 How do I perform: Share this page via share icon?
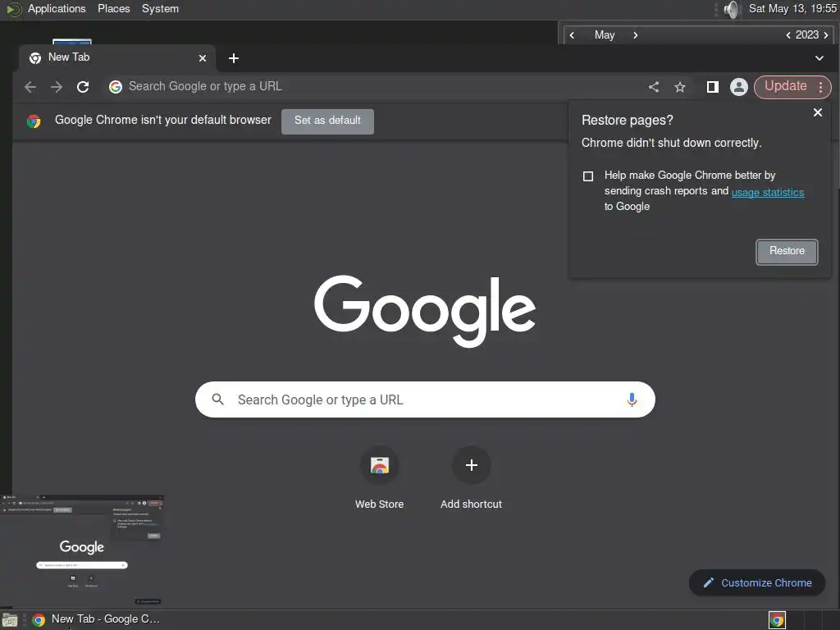(654, 87)
